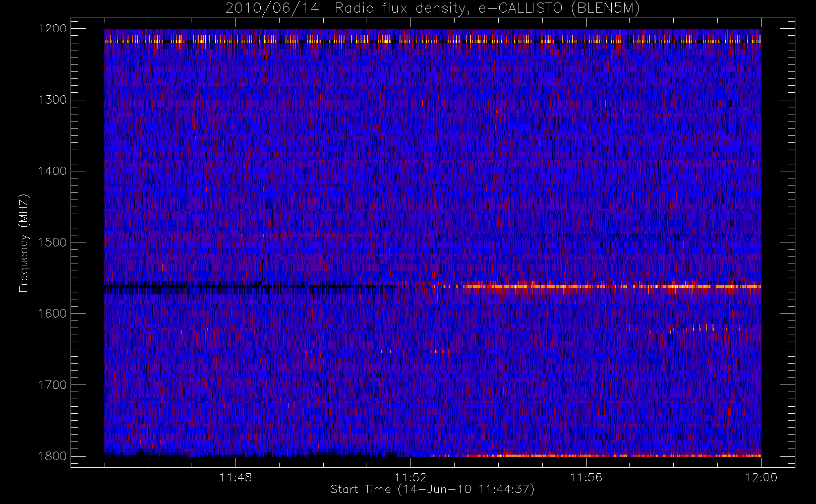Click the 1700 frequency tick label
Screen dimensions: 816x504
tap(52, 385)
